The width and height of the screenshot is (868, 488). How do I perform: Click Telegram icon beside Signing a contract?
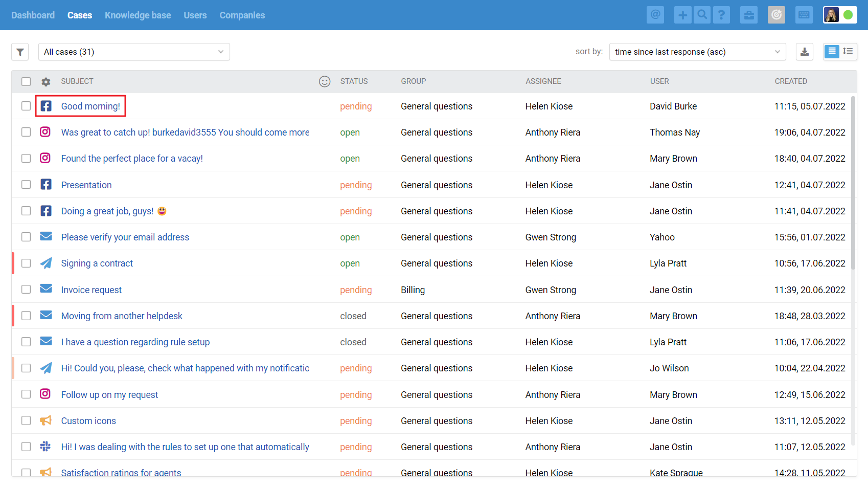point(46,263)
